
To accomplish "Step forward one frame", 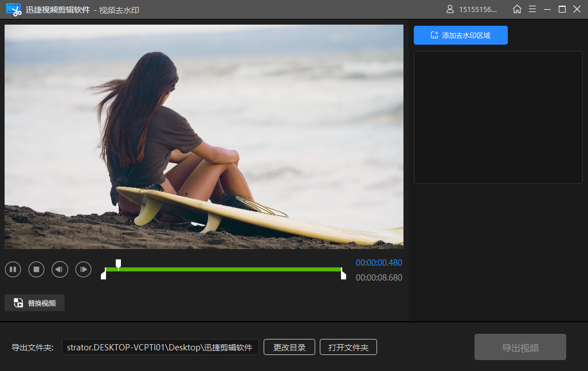I will [83, 270].
